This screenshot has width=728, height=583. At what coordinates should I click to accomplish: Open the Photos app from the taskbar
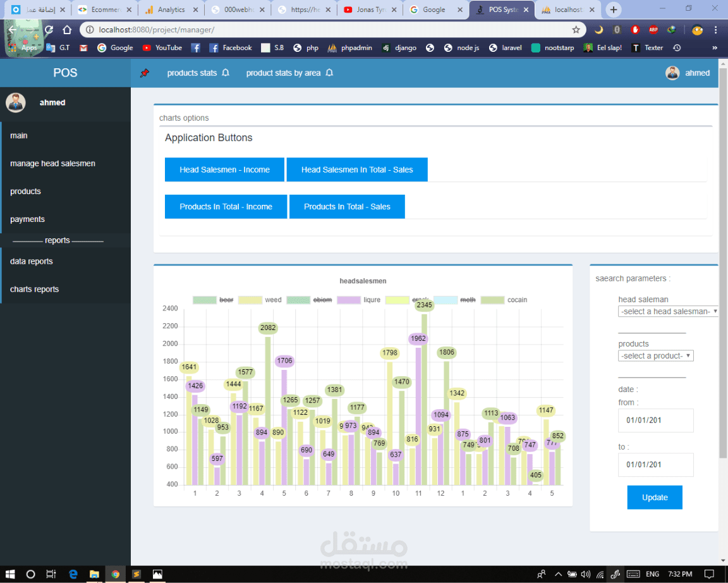[157, 574]
